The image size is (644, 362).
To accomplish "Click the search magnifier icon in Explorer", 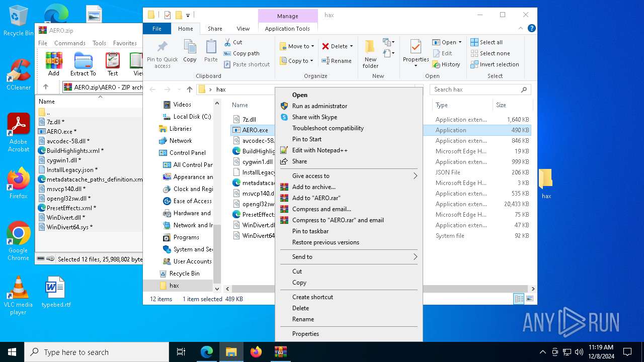I will tap(524, 89).
